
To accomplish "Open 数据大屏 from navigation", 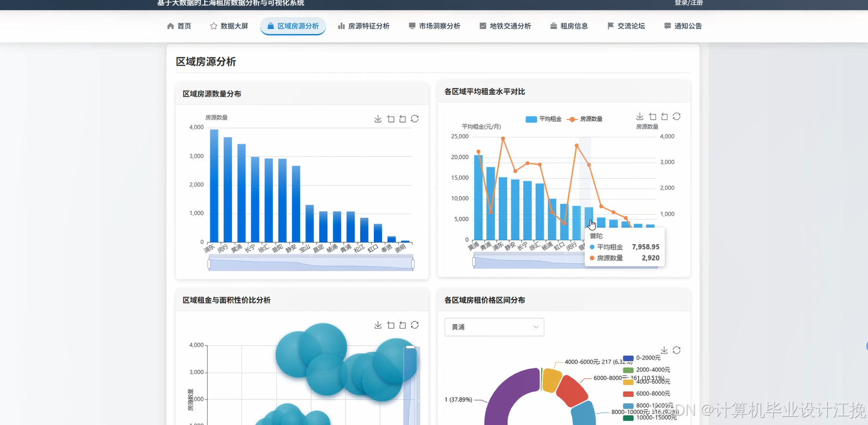I will (229, 26).
